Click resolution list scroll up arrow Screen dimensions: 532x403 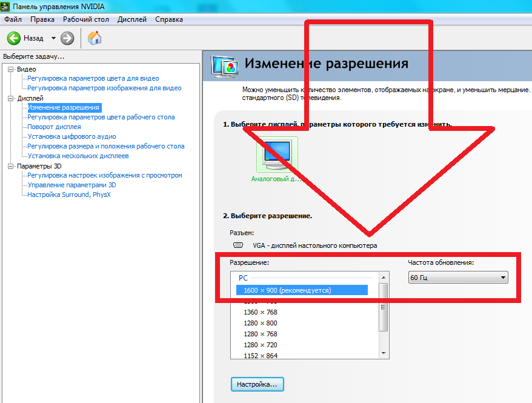[x=384, y=278]
